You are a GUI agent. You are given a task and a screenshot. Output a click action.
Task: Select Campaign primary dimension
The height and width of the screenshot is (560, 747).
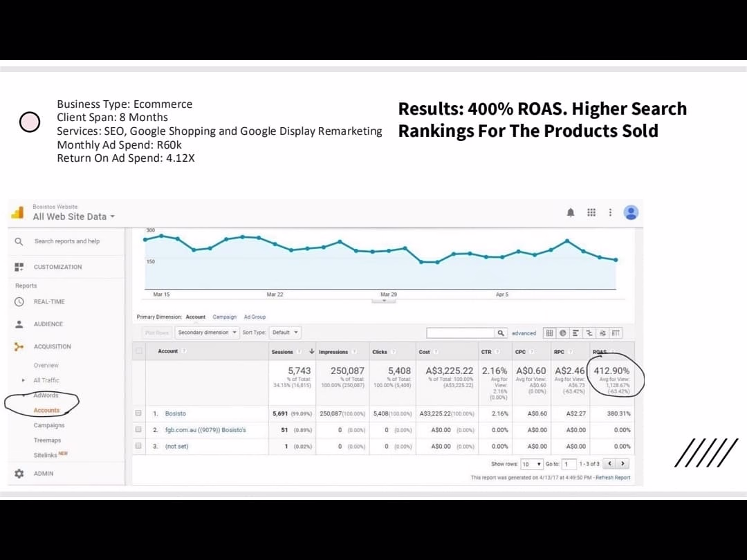(x=224, y=317)
